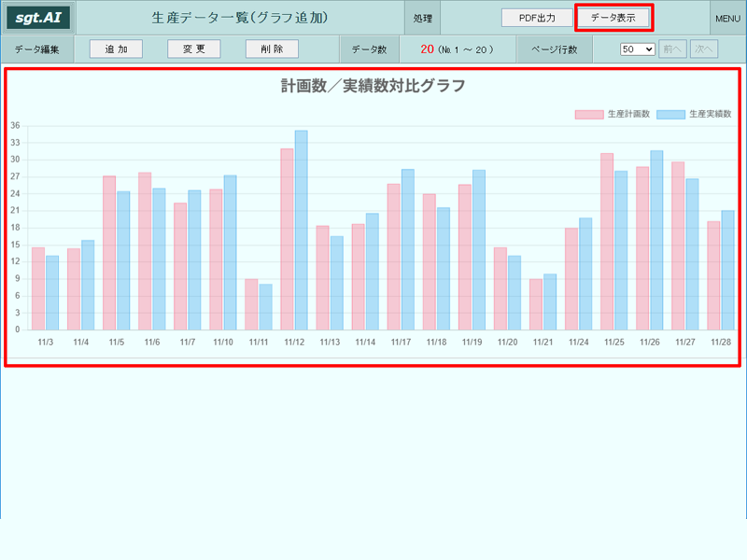747x560 pixels.
Task: Click the chart title 計画数/実績数対比グラフ
Action: click(373, 86)
